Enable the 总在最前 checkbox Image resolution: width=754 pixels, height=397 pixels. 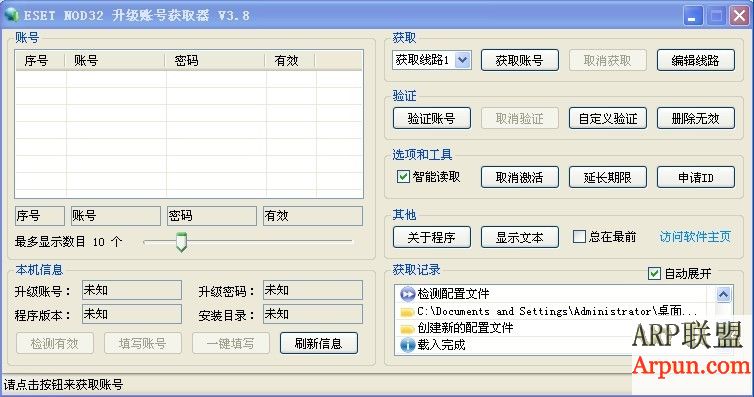coord(579,236)
